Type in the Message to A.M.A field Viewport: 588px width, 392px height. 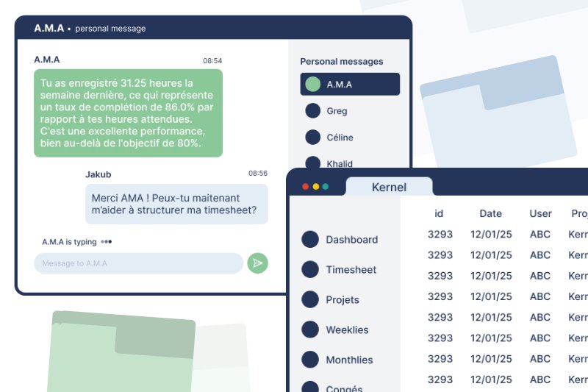point(138,263)
